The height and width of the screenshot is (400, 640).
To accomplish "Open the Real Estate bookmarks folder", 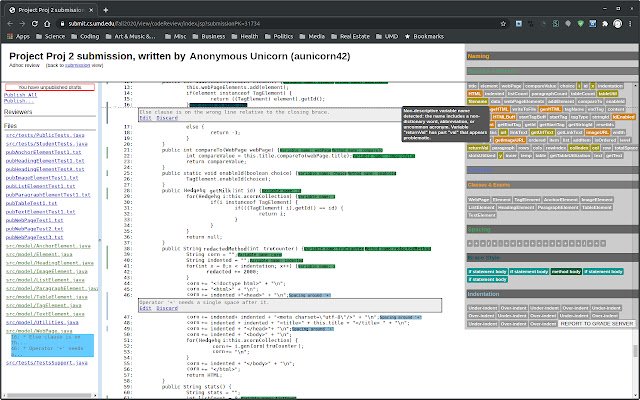I will coord(351,36).
